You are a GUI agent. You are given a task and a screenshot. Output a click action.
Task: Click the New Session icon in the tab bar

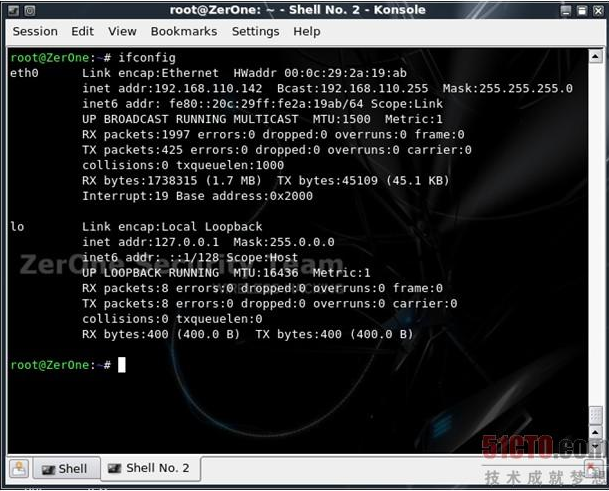(x=18, y=468)
